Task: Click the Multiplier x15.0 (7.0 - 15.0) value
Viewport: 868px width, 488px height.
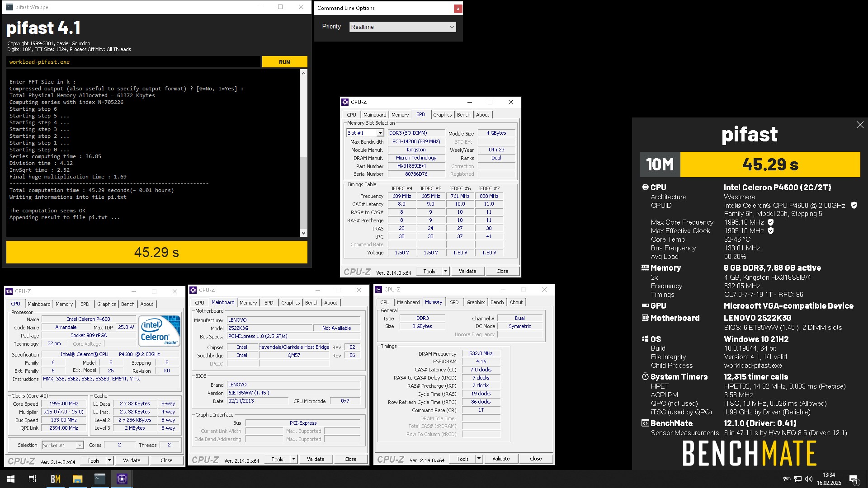Action: click(64, 412)
